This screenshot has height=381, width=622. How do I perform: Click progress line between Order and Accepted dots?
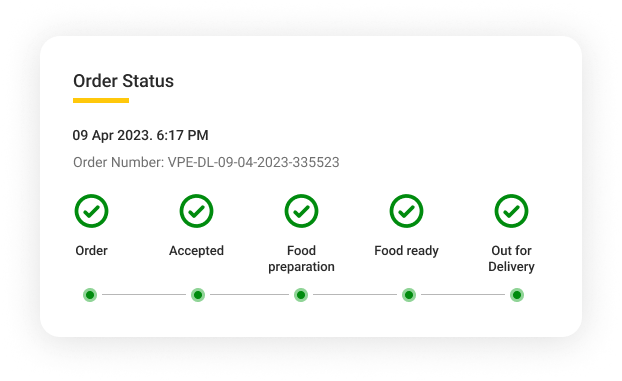[x=144, y=294]
